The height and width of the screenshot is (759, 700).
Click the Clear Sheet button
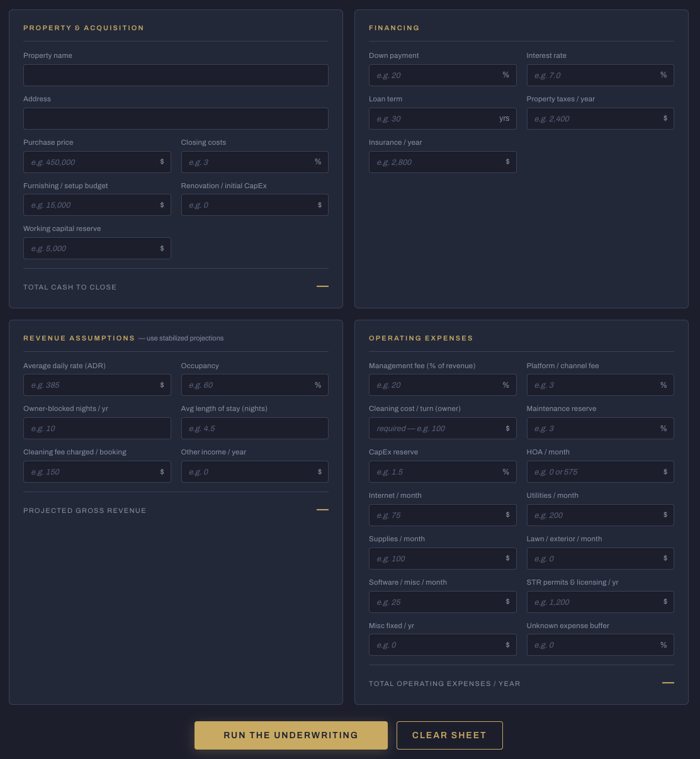[449, 735]
